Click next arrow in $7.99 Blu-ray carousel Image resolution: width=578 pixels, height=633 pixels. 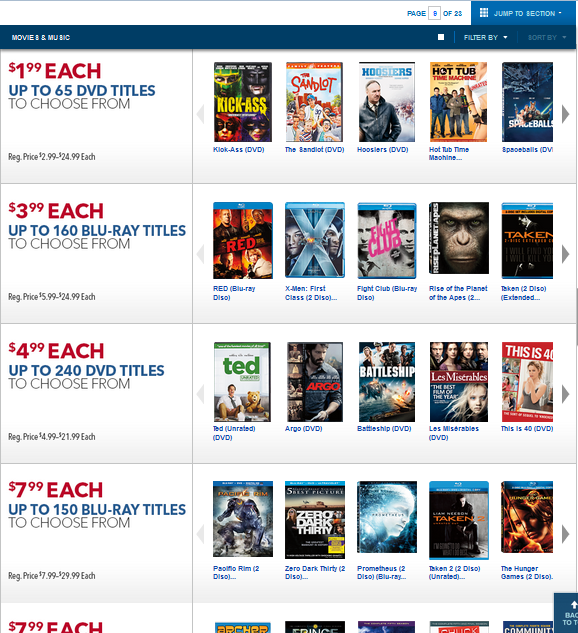pyautogui.click(x=565, y=534)
